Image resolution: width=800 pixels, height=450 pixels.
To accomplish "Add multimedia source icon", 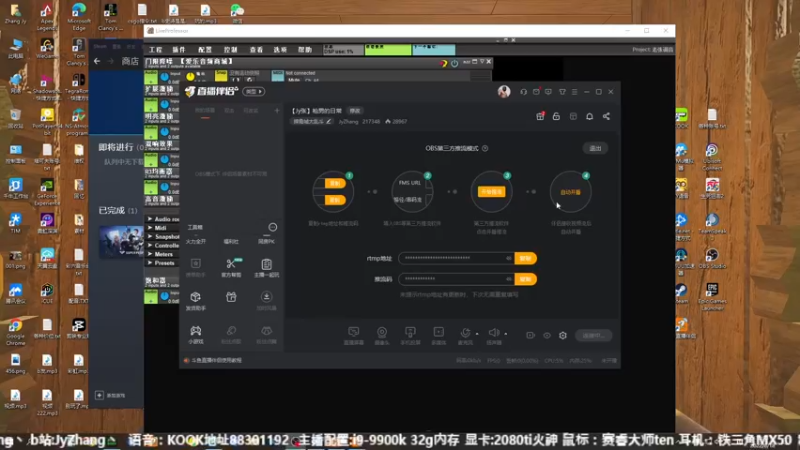I will [x=439, y=332].
